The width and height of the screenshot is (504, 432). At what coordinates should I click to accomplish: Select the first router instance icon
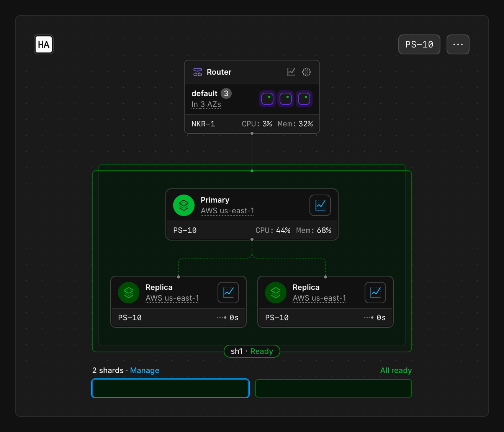(x=267, y=99)
